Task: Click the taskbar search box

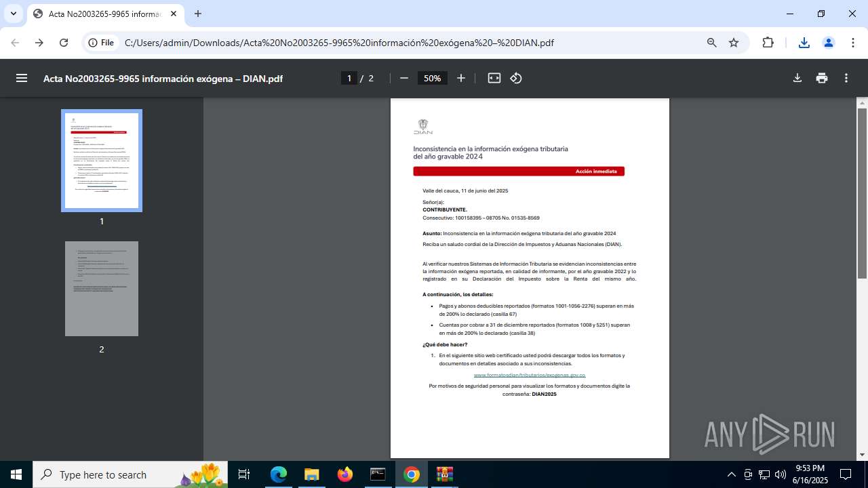Action: [129, 474]
